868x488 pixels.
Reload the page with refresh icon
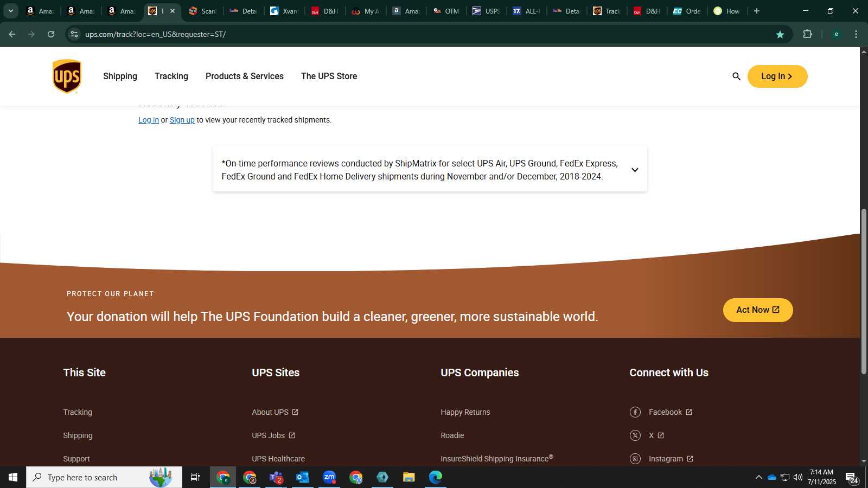tap(51, 34)
